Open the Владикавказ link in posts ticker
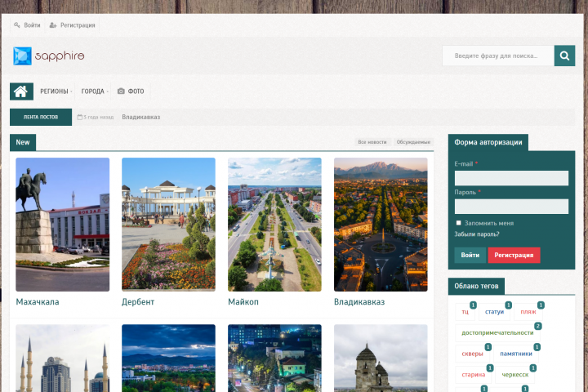Viewport: 588px width, 392px height. coord(141,117)
